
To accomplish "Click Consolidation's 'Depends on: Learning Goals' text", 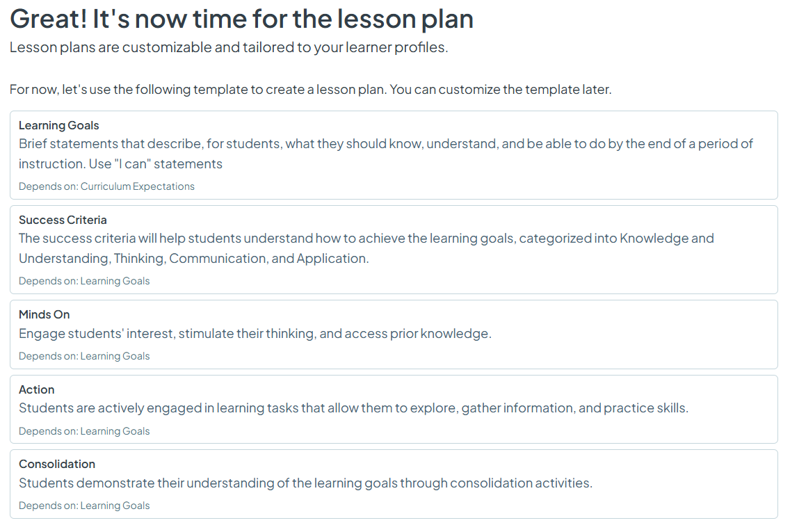I will [84, 506].
